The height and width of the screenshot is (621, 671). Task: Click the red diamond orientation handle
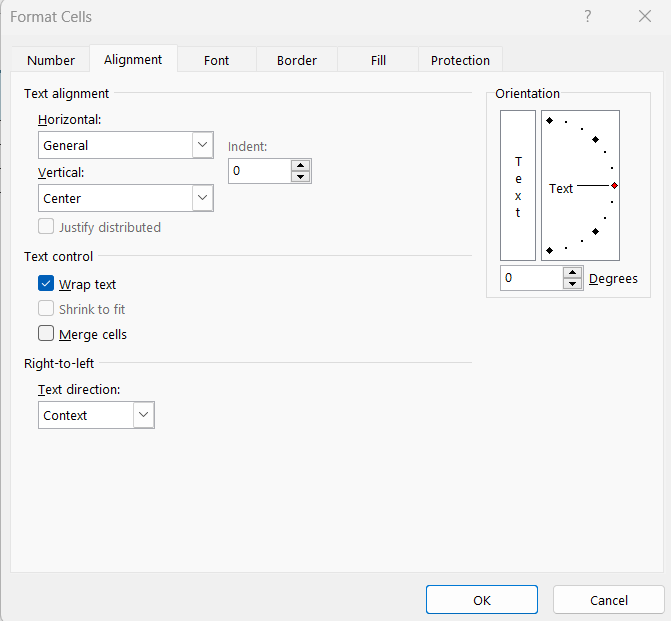[615, 185]
